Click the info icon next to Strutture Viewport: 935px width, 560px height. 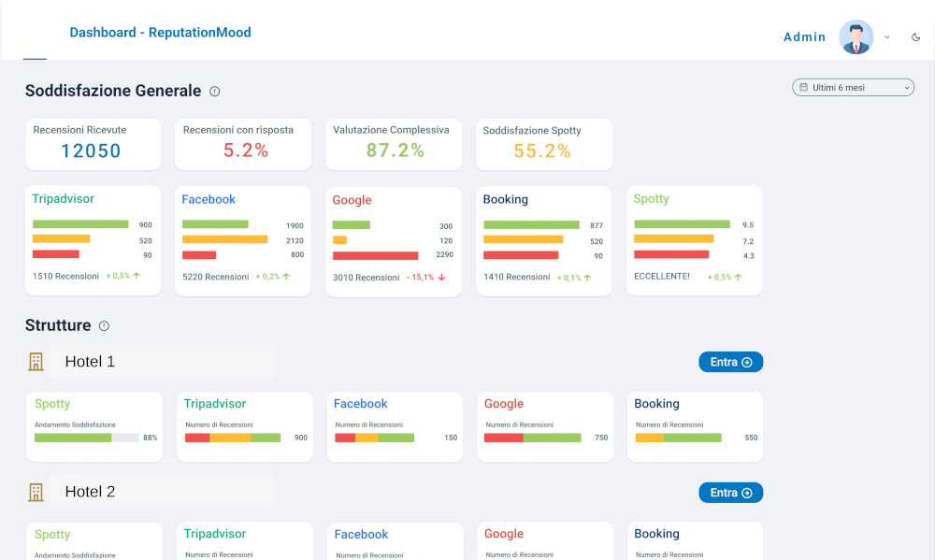click(104, 326)
